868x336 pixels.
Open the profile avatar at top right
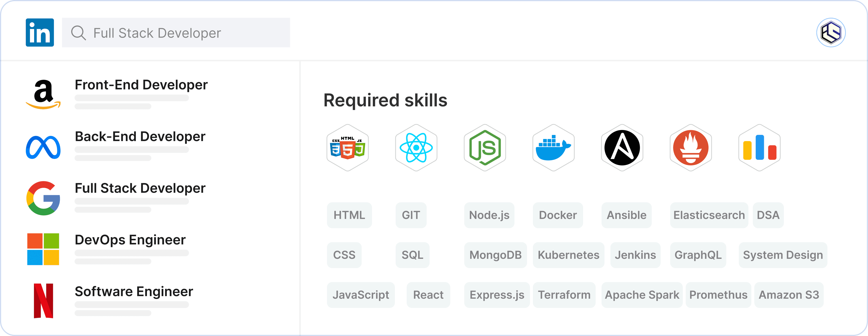coord(831,32)
